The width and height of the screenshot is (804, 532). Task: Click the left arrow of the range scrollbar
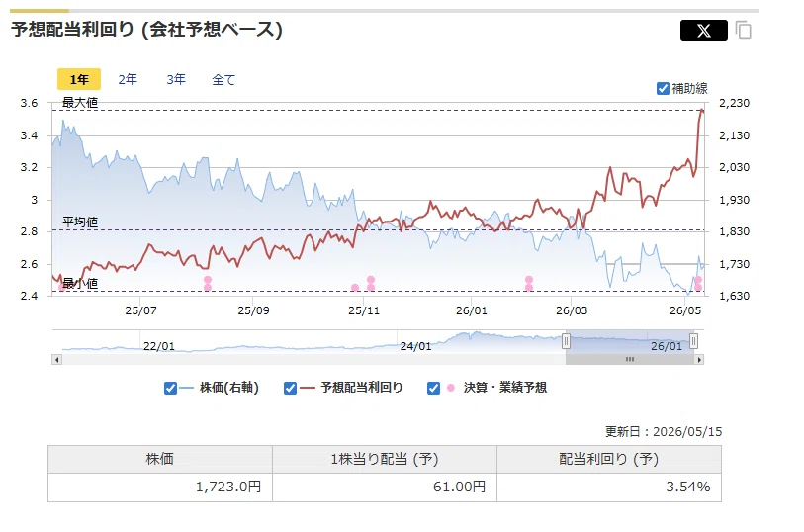tap(57, 360)
